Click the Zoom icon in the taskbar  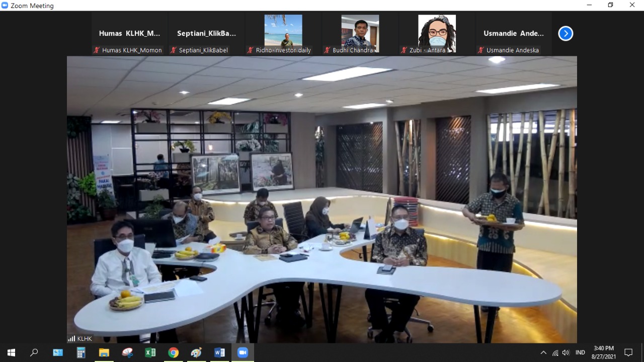coord(243,352)
